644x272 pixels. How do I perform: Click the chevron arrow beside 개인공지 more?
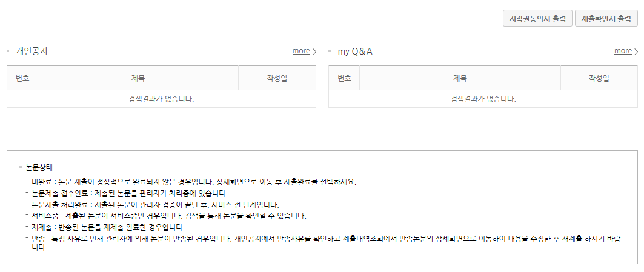point(314,51)
